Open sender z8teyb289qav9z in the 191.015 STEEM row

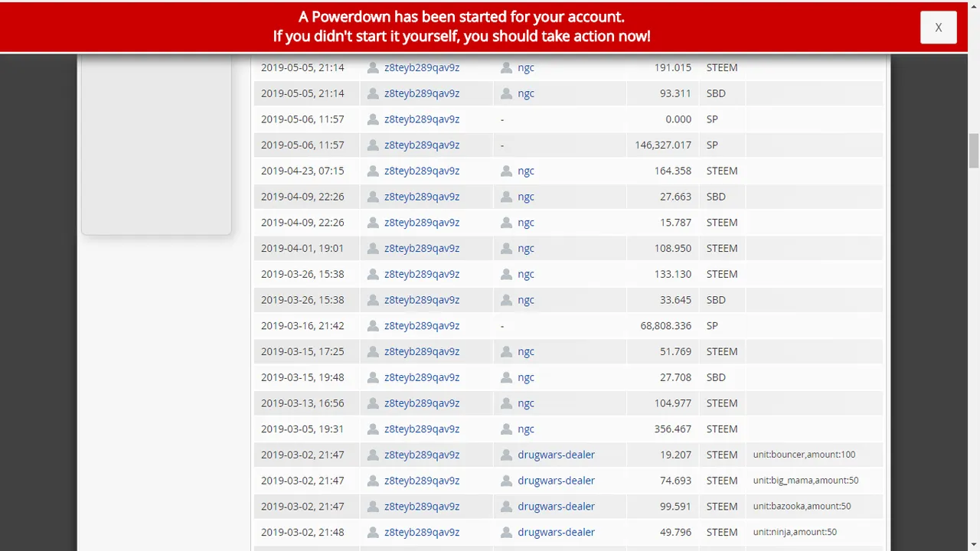pos(422,67)
